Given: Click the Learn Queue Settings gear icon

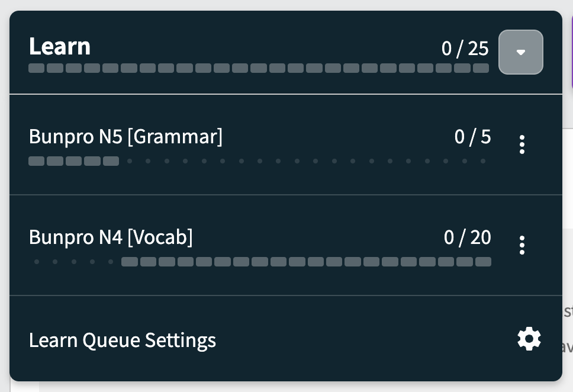Looking at the screenshot, I should pyautogui.click(x=529, y=339).
